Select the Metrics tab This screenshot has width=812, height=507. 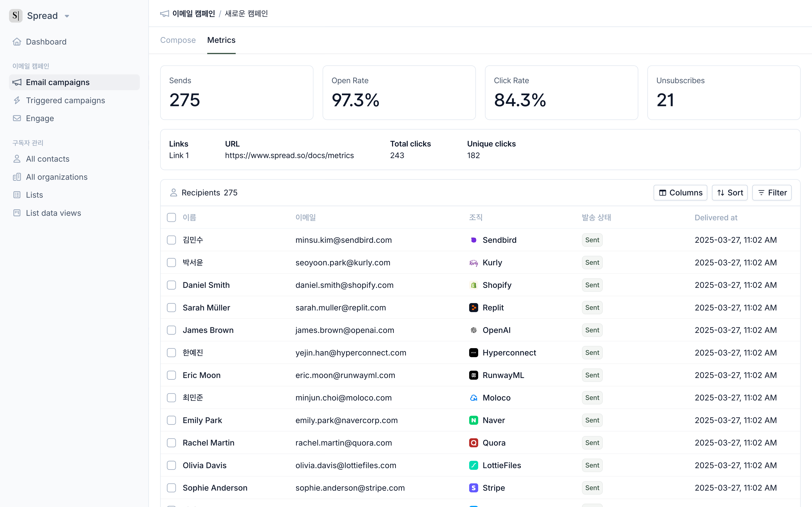click(x=221, y=40)
